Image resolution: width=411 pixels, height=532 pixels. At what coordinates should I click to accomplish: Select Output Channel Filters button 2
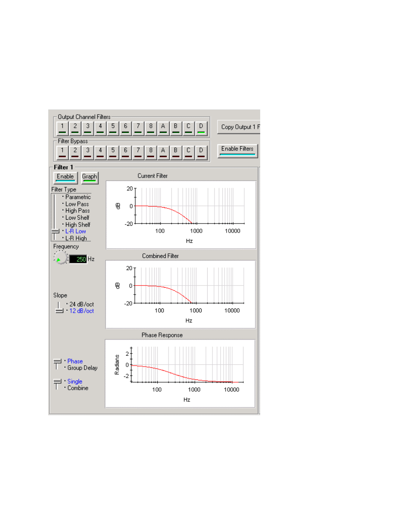pos(75,128)
